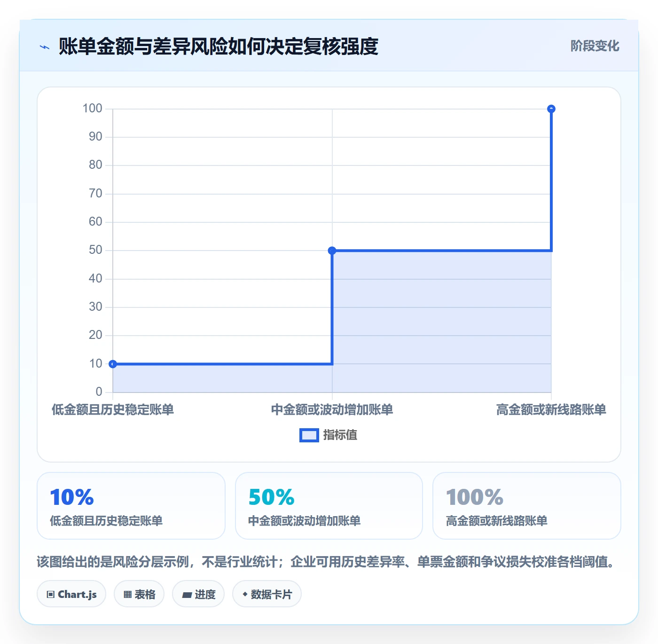The height and width of the screenshot is (644, 658).
Task: Open the 10% 低金额且历史稳定账单 card
Action: tap(131, 506)
